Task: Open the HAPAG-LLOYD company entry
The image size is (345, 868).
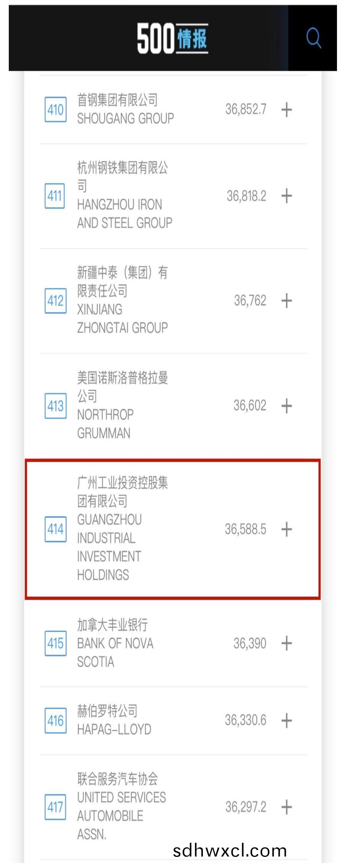Action: [114, 730]
